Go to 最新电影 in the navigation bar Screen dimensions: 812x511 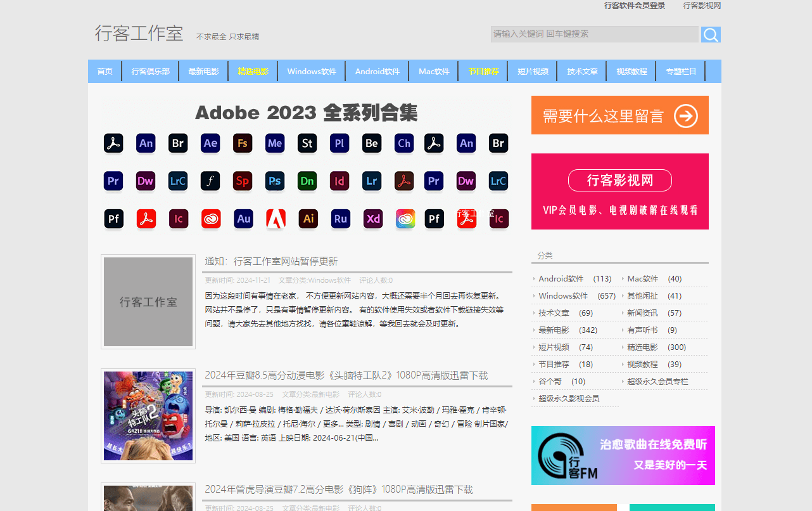pyautogui.click(x=203, y=71)
